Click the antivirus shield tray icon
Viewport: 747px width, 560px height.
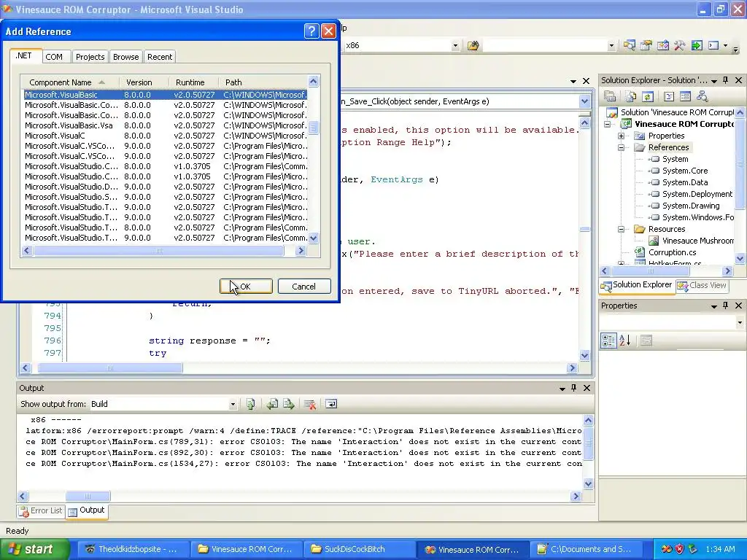point(679,549)
